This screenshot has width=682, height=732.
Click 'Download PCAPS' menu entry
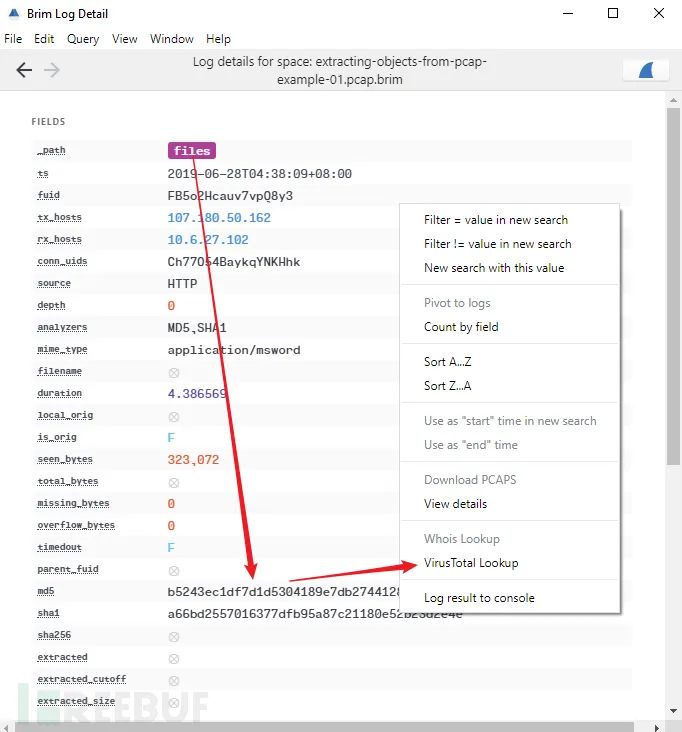470,480
